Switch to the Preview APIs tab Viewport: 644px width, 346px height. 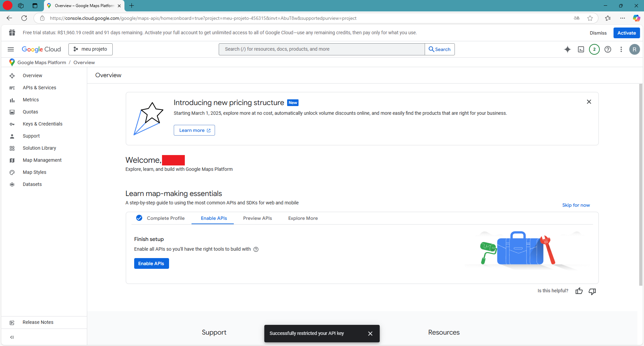tap(257, 218)
